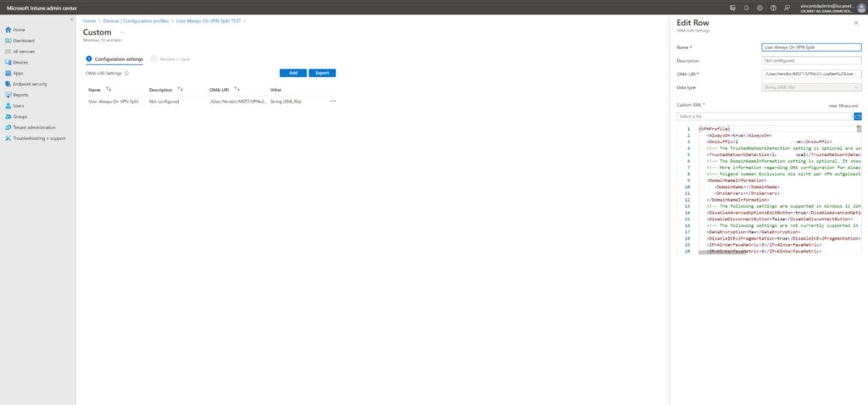
Task: Open the portal Copilot/cloud shell header icon
Action: (733, 8)
